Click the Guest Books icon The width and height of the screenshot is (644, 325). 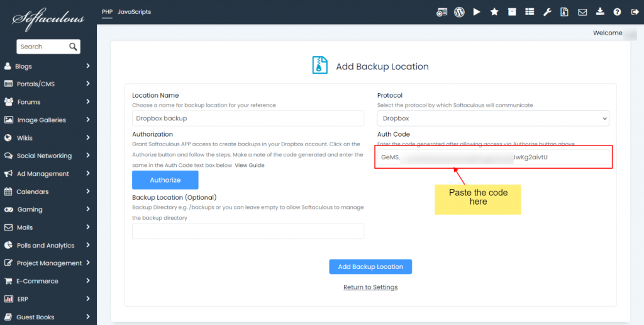(x=8, y=317)
